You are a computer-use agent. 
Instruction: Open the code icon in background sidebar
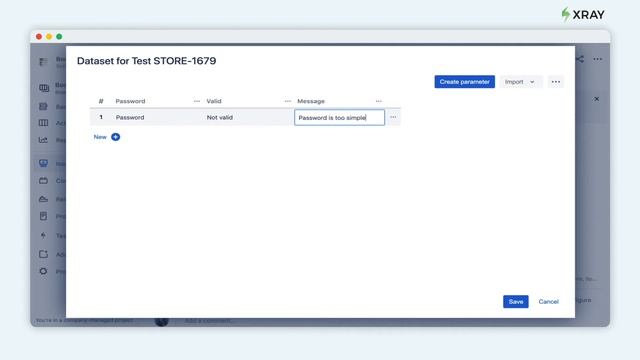43,180
